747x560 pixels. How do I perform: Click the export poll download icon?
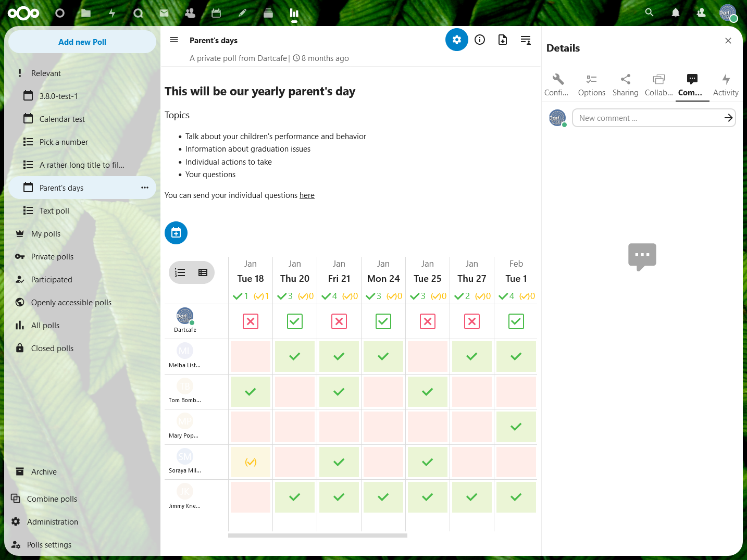(x=503, y=40)
